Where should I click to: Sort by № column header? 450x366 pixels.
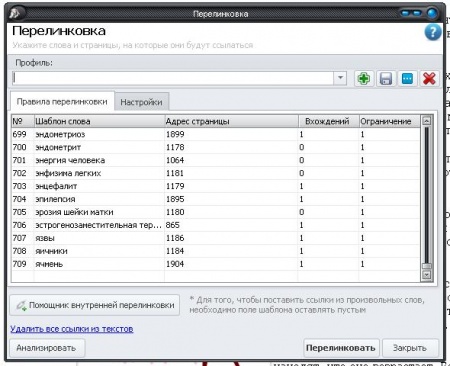22,121
